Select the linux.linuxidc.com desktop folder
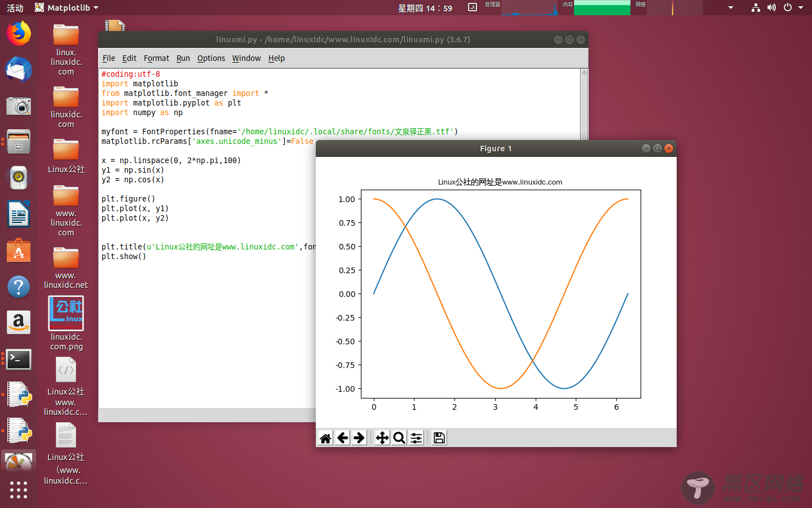812x508 pixels. pos(66,50)
